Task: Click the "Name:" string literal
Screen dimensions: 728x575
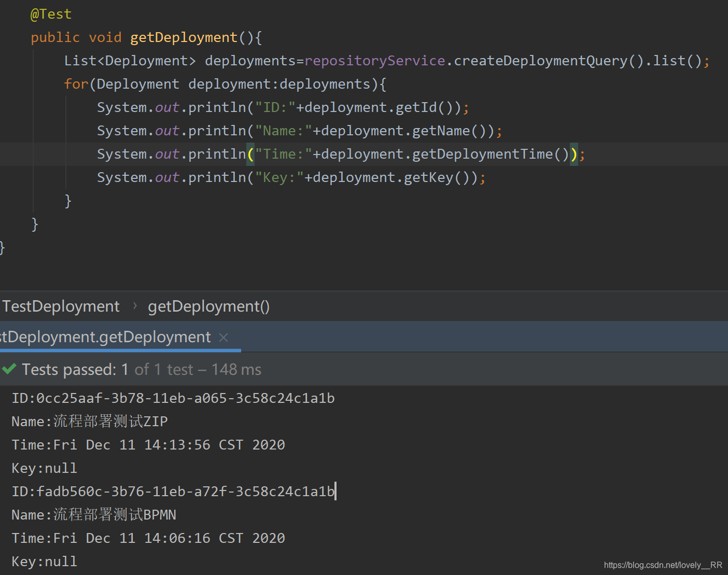Action: 283,131
